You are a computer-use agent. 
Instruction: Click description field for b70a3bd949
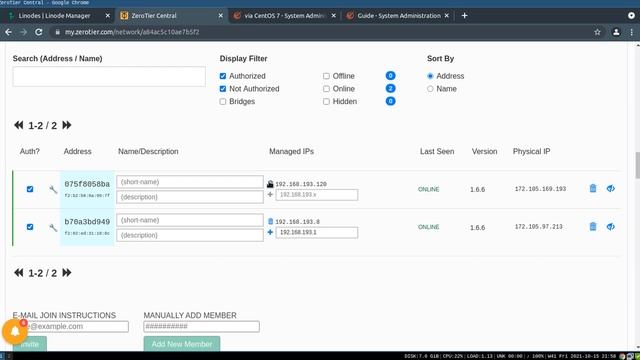[x=190, y=235]
